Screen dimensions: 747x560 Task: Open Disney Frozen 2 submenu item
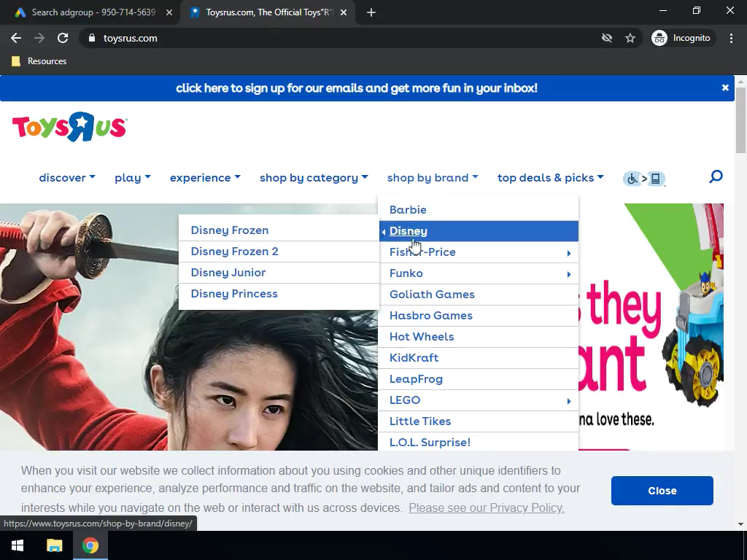pyautogui.click(x=279, y=252)
